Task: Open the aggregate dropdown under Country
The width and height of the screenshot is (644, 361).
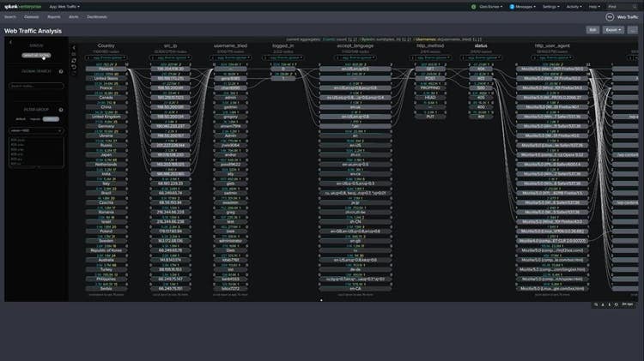Action: click(106, 57)
